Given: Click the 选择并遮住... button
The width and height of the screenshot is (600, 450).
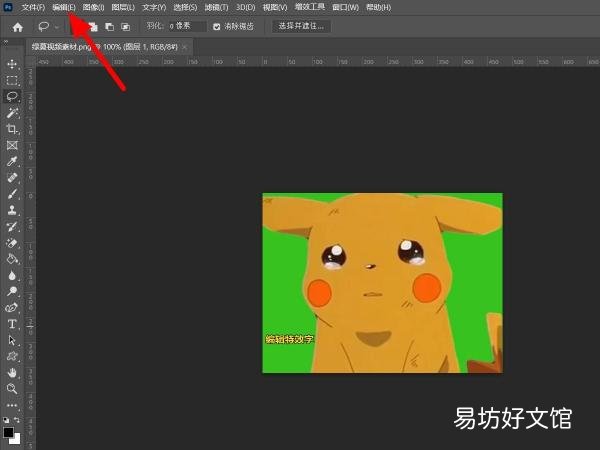Looking at the screenshot, I should [301, 26].
